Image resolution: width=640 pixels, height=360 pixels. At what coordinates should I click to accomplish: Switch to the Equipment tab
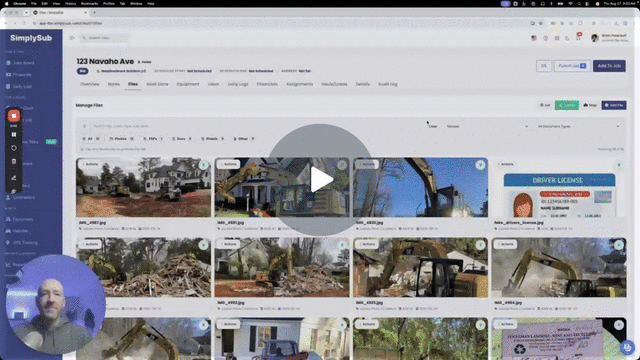click(188, 84)
